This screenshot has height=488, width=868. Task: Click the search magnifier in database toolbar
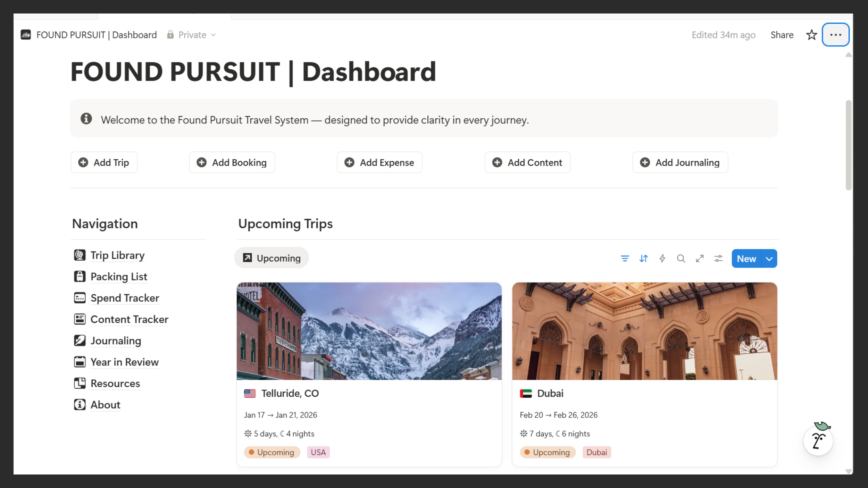(681, 259)
